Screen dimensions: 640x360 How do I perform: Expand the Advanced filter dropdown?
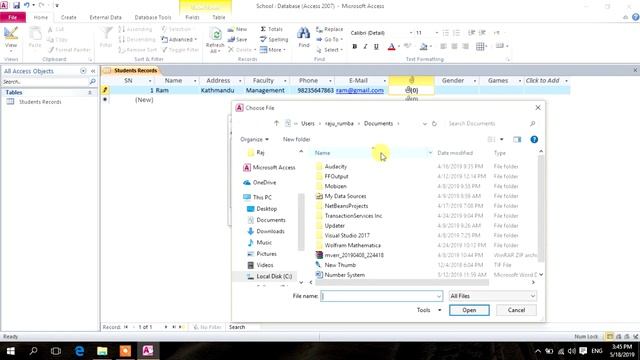click(179, 39)
